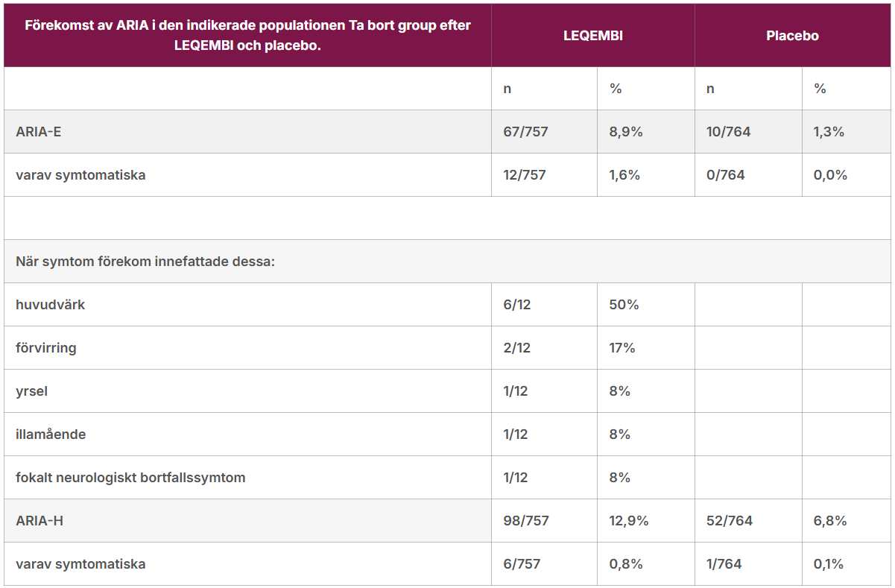Click the 1,3% placebo value
895x588 pixels.
[829, 132]
